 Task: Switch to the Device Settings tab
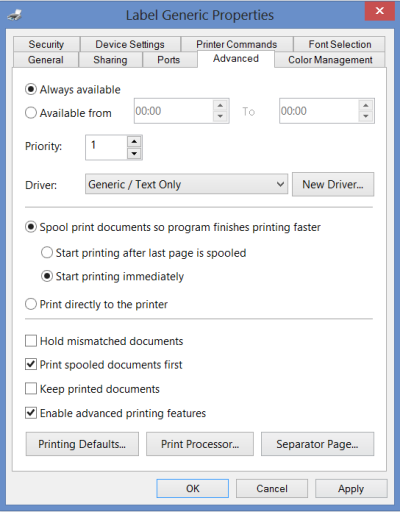pos(130,44)
